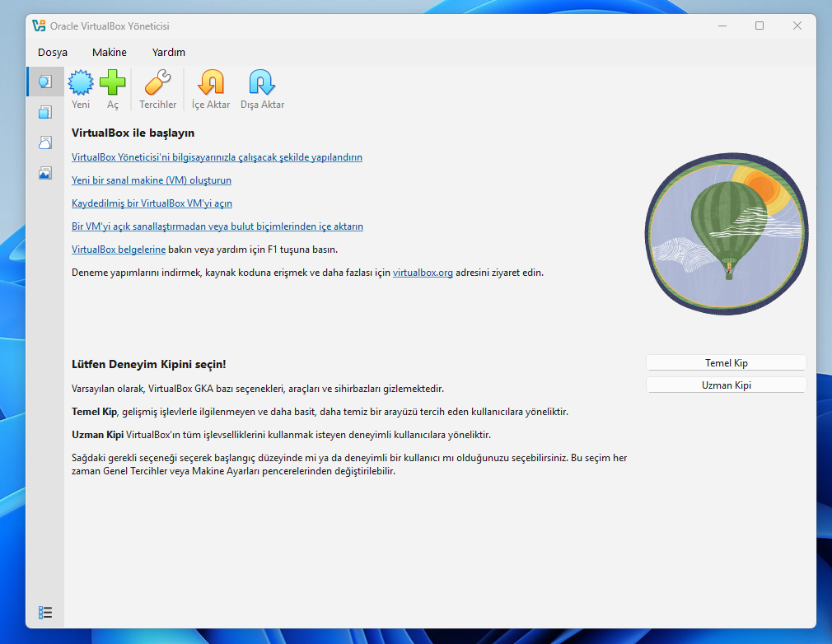Click the text 'Deneme yapımlarını indirmek'
This screenshot has width=832, height=644.
tap(137, 273)
